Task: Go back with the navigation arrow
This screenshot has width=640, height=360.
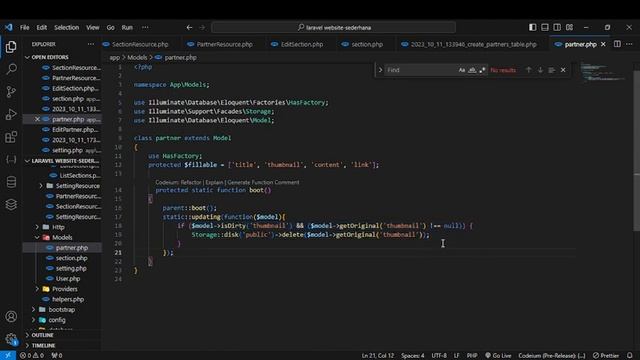Action: pos(189,27)
